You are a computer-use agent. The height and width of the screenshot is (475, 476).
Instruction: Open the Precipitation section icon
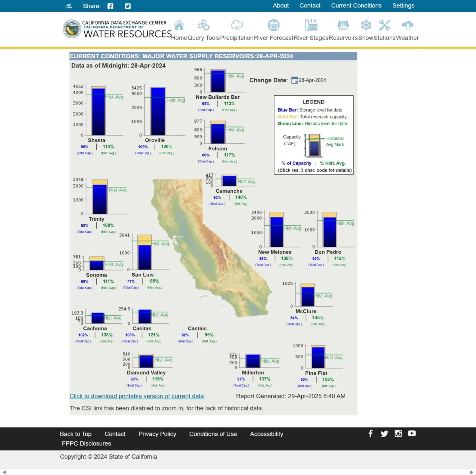[x=237, y=25]
